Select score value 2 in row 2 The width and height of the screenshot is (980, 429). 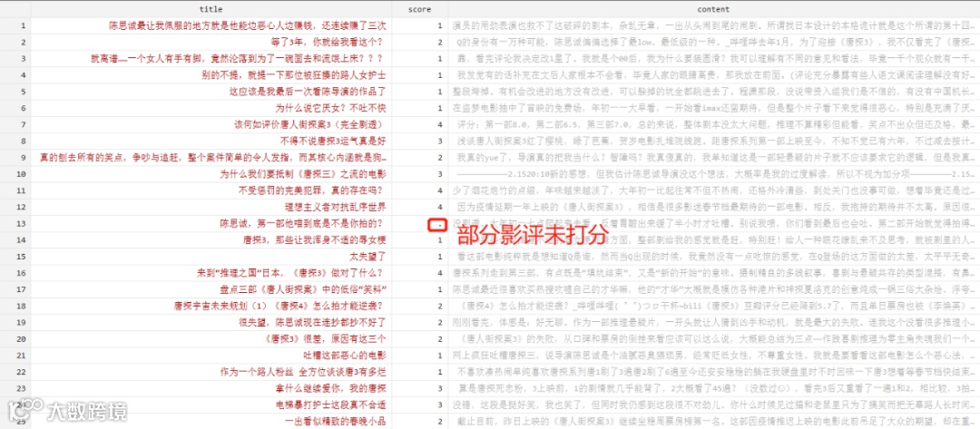click(x=440, y=43)
